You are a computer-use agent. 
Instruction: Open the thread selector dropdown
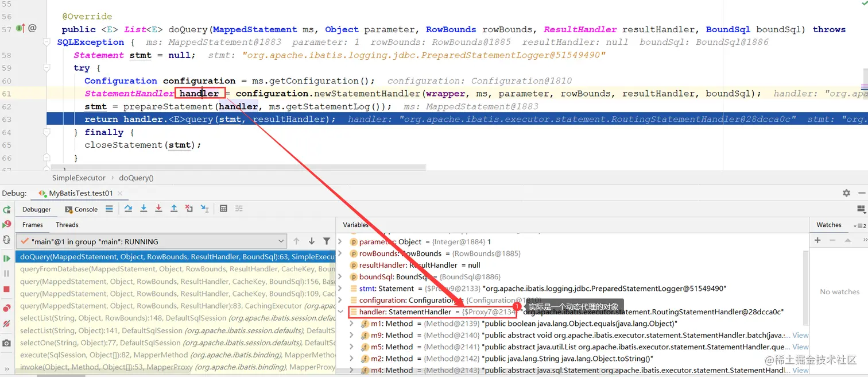pyautogui.click(x=151, y=241)
